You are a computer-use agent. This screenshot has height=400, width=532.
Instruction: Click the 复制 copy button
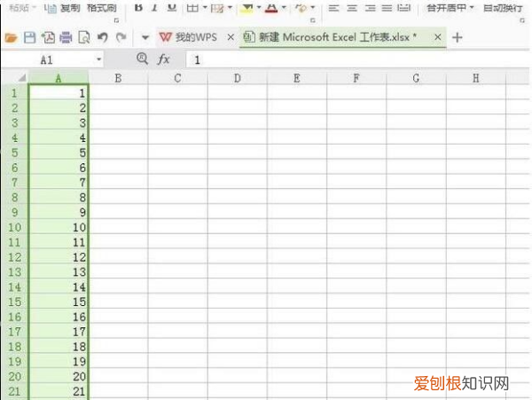point(62,7)
